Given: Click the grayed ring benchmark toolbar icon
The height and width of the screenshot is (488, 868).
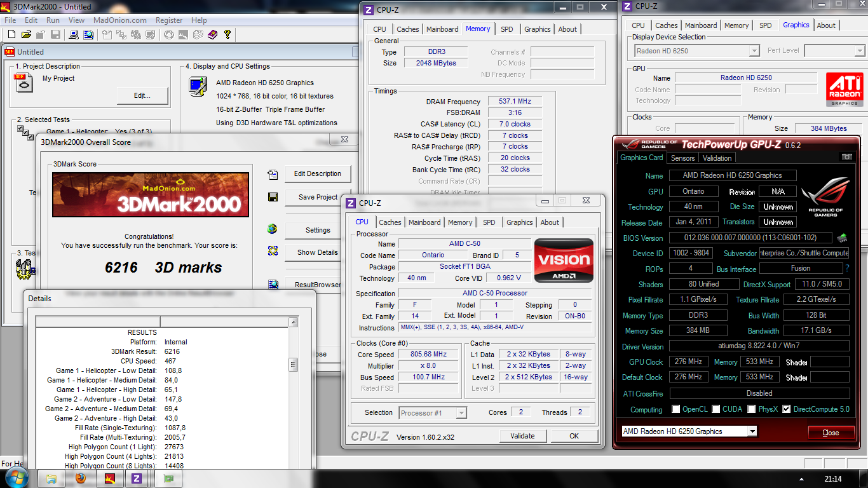Looking at the screenshot, I should (168, 34).
